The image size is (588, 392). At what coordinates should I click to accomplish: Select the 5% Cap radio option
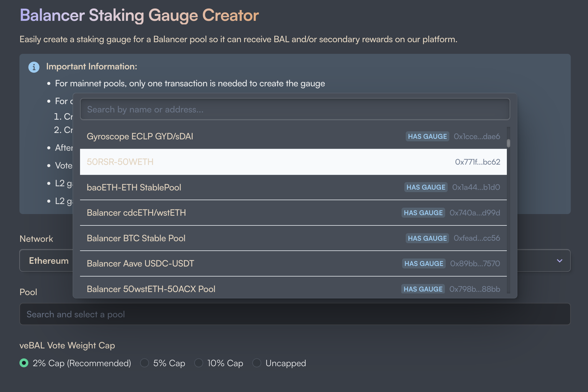(144, 363)
